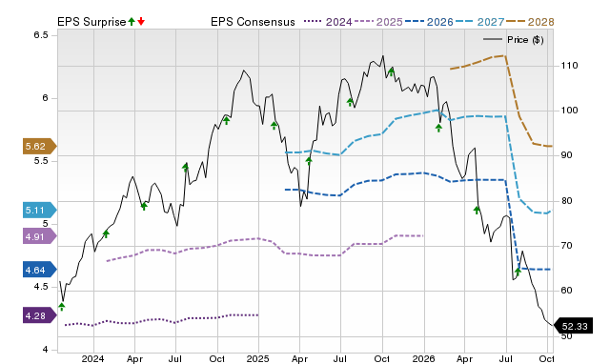610x364 pixels.
Task: Click the 80 label on the price axis
Action: click(x=566, y=201)
